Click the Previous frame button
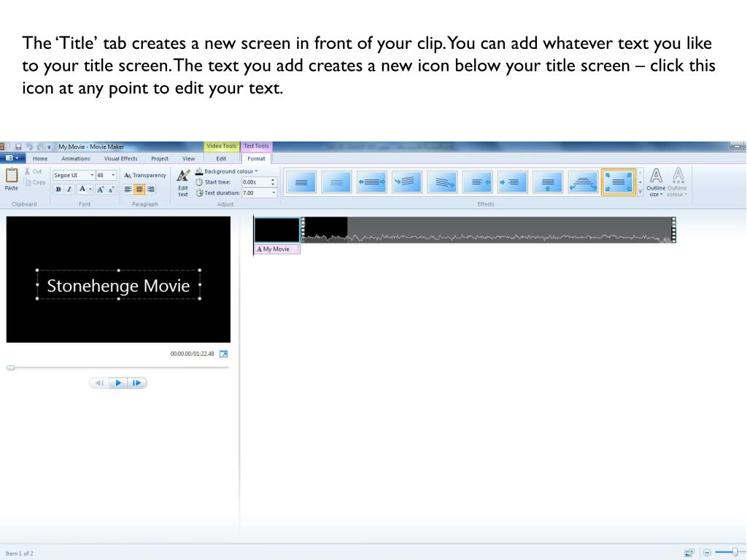 point(99,383)
